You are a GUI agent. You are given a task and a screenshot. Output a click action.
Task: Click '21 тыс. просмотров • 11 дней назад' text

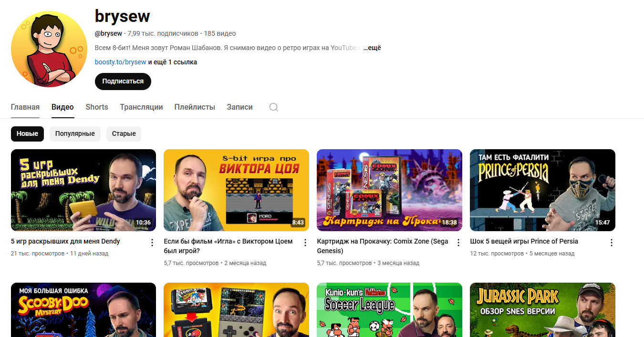coord(60,254)
